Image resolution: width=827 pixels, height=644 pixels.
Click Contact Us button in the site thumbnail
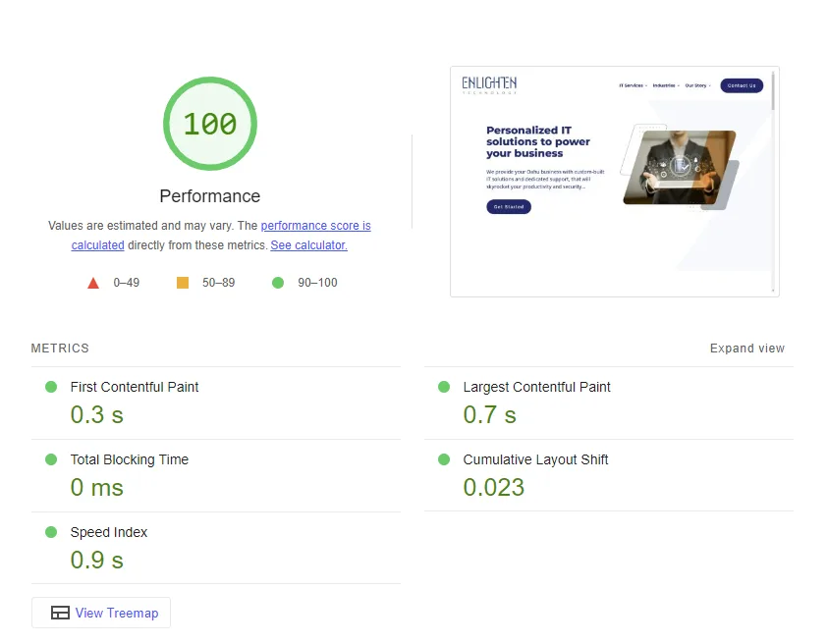point(742,85)
